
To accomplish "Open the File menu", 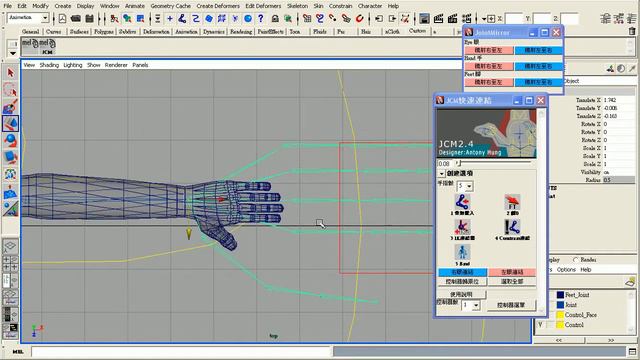I will pyautogui.click(x=7, y=6).
